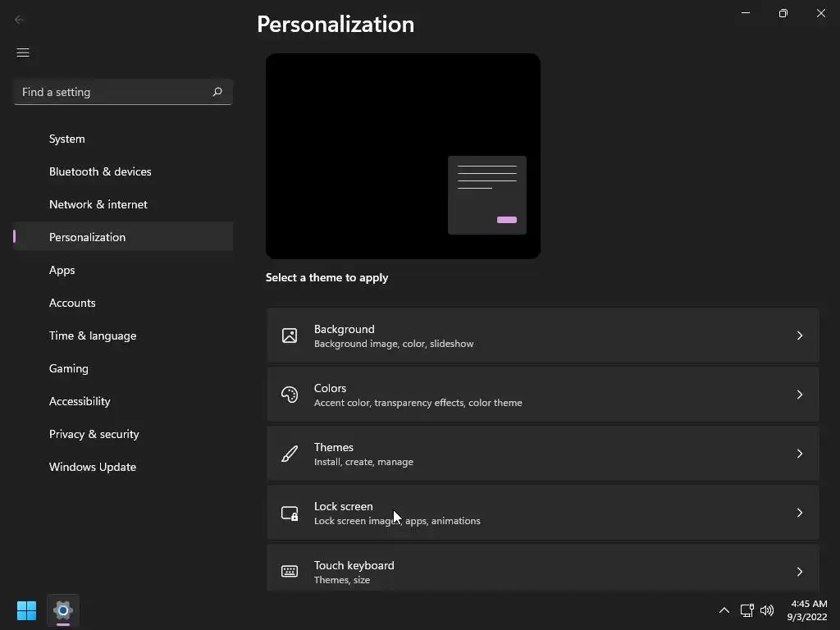Open the Themes chevron arrow

(800, 454)
